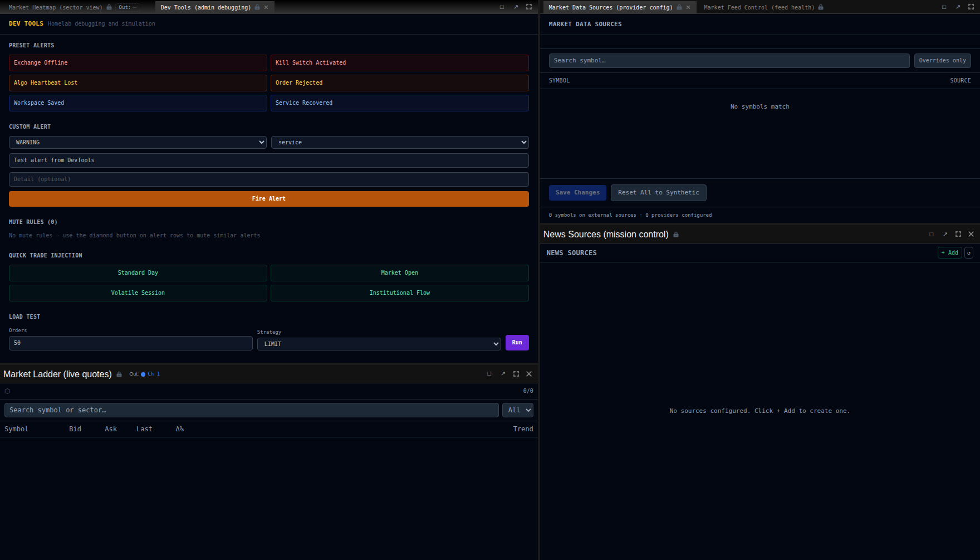Inject Market Open trades
Image resolution: width=980 pixels, height=560 pixels.
point(399,273)
